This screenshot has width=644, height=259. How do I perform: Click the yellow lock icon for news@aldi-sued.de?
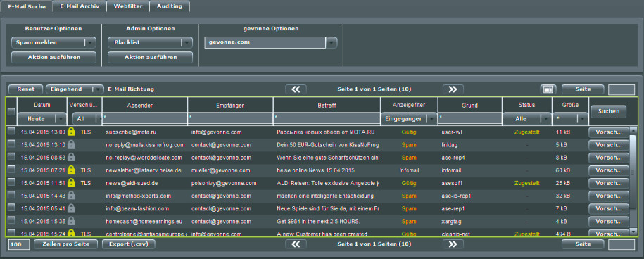click(x=72, y=183)
